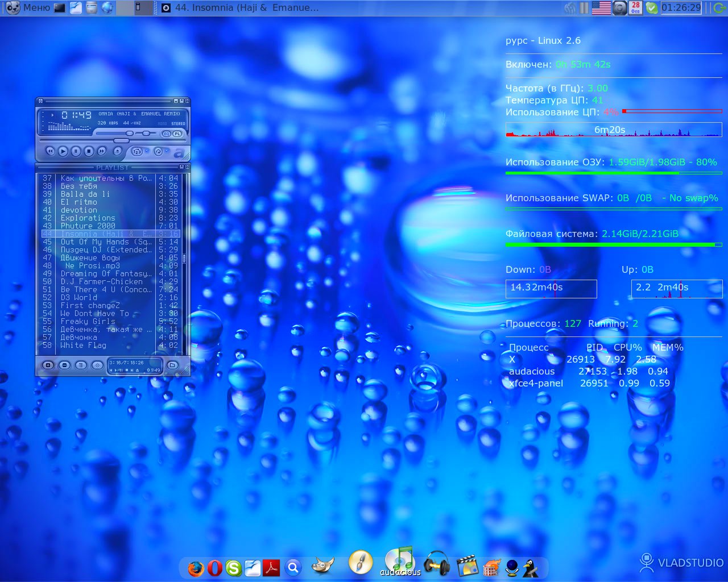
Task: Toggle shuffle mode in the player
Action: click(137, 151)
